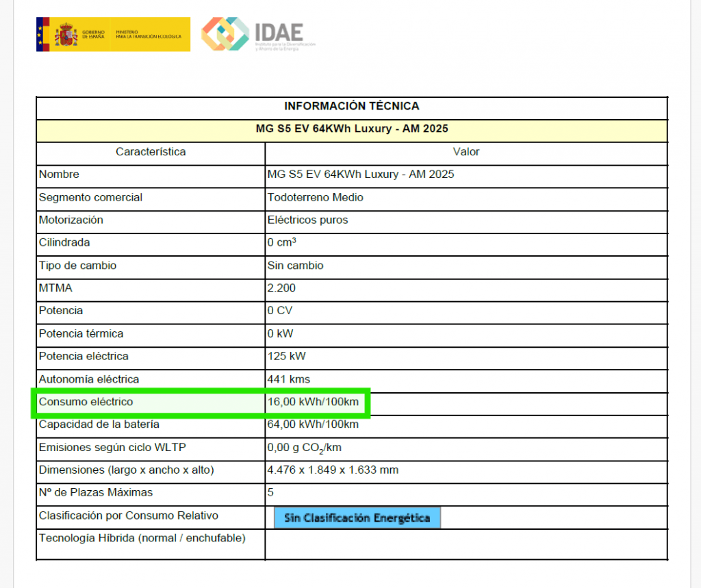The image size is (701, 588).
Task: Click the Gobierno de España ministry logo
Action: (x=113, y=34)
